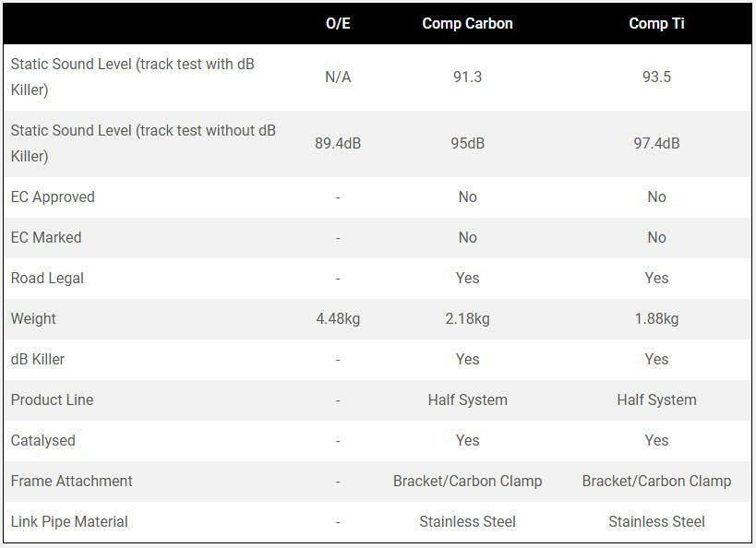This screenshot has width=756, height=548.
Task: Click the Frame Attachment label
Action: (x=72, y=481)
